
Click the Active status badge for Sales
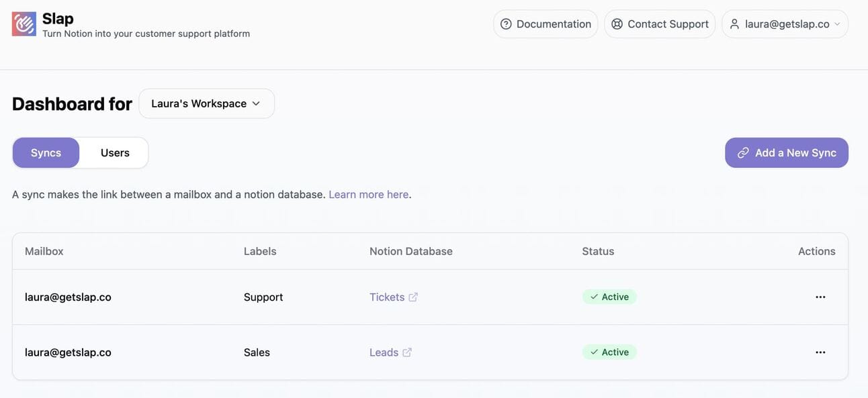(609, 352)
